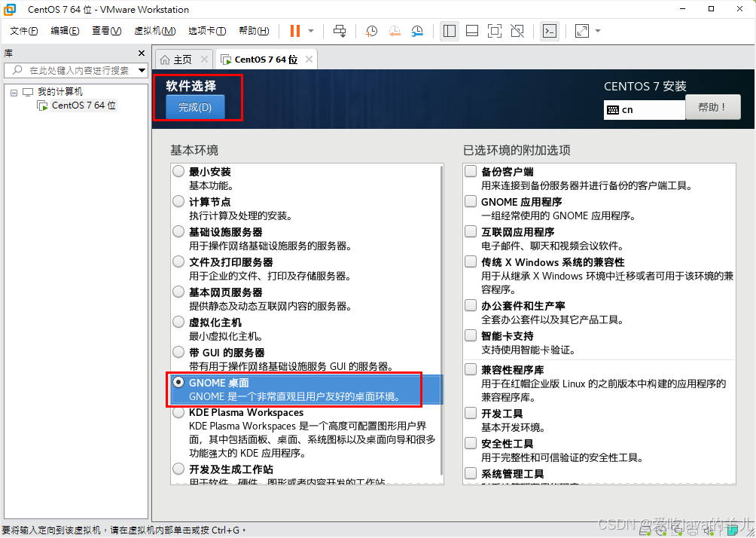Open the 选项卡(T) menu
756x538 pixels.
(x=207, y=31)
